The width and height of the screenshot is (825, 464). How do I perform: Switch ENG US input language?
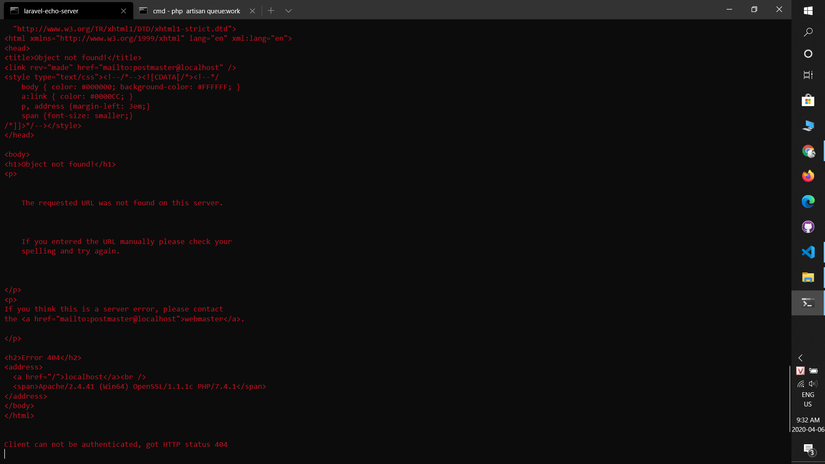(x=808, y=399)
